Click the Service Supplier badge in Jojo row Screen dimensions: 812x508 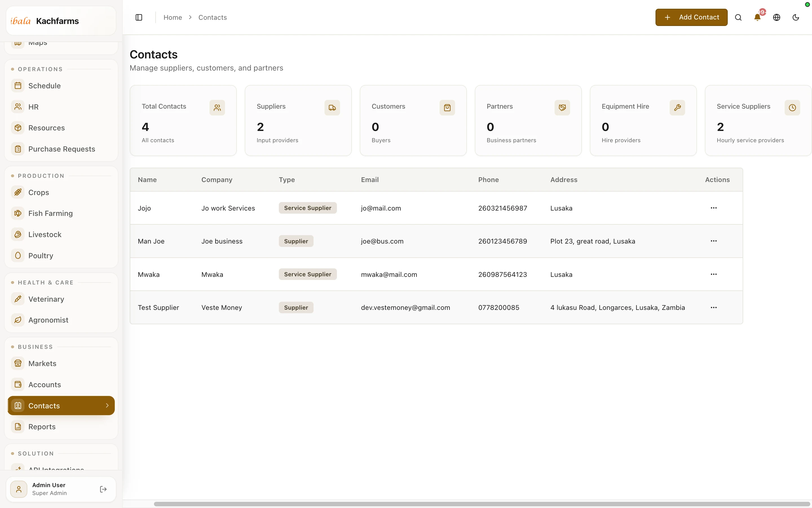(308, 208)
